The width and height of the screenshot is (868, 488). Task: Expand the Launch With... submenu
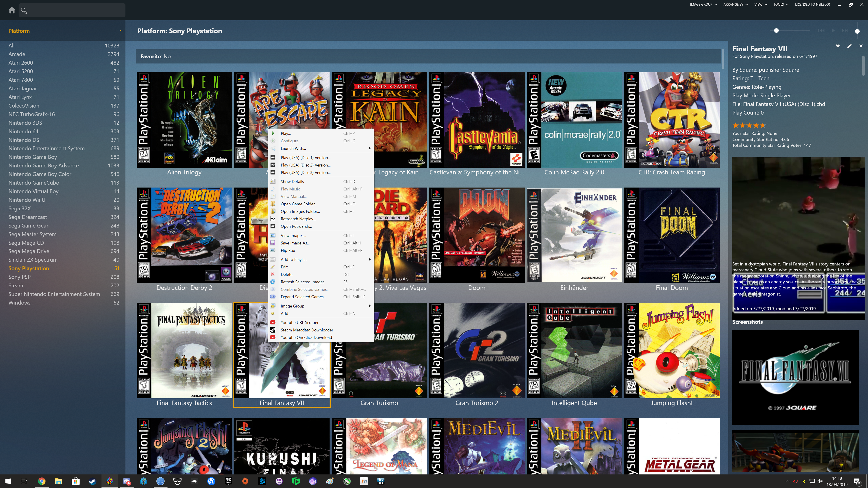coord(321,148)
